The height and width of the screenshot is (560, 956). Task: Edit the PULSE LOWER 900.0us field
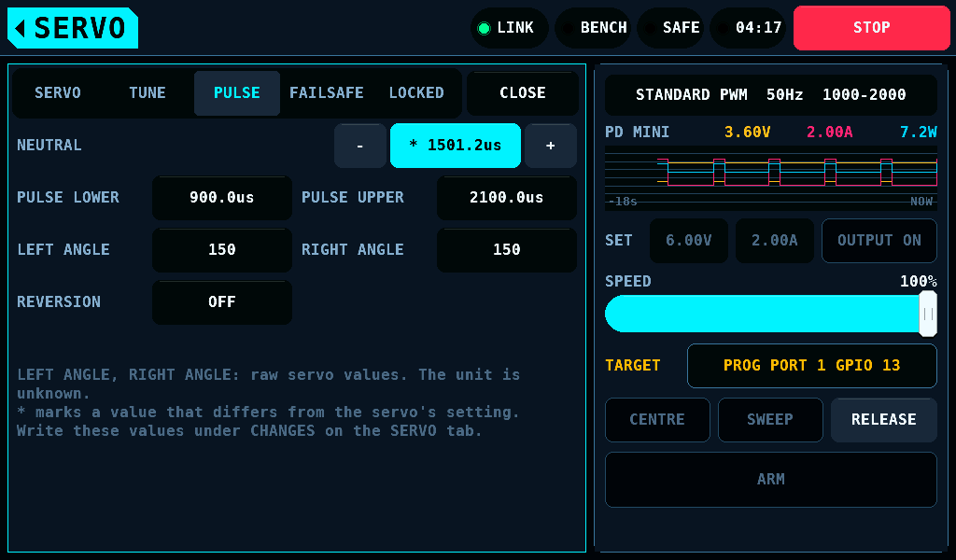tap(222, 198)
